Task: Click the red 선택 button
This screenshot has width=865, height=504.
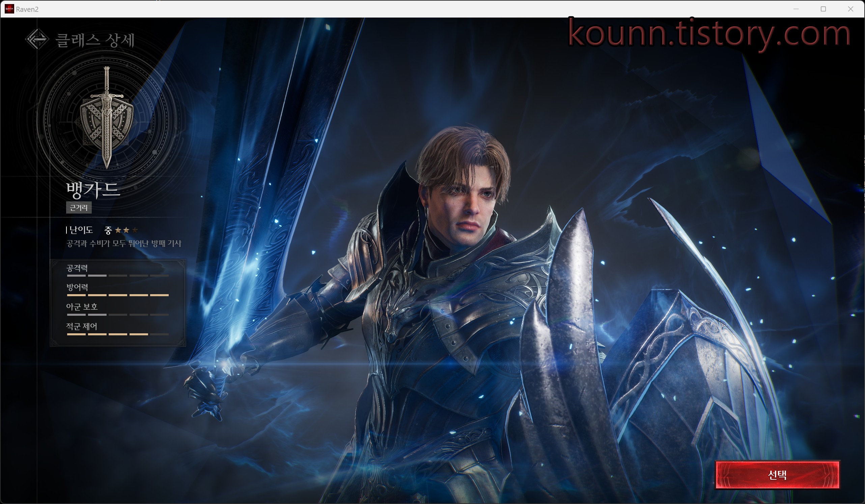Action: pyautogui.click(x=778, y=475)
